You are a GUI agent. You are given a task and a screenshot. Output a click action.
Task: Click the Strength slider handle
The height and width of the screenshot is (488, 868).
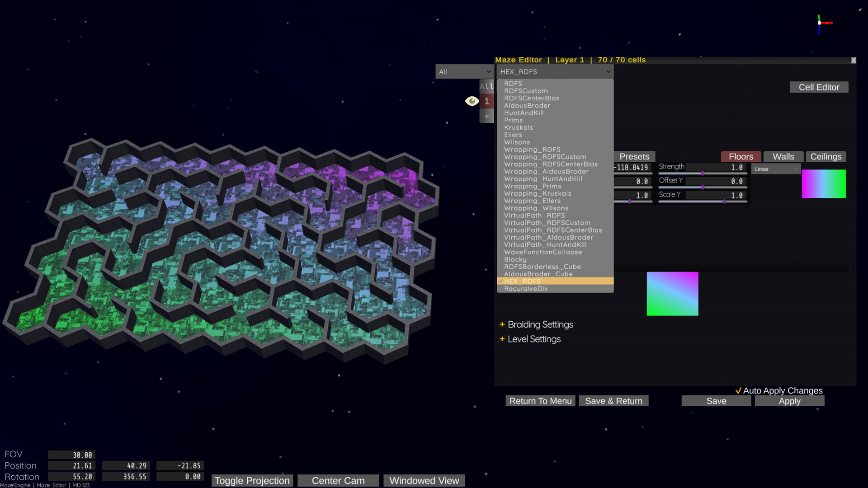coord(703,173)
